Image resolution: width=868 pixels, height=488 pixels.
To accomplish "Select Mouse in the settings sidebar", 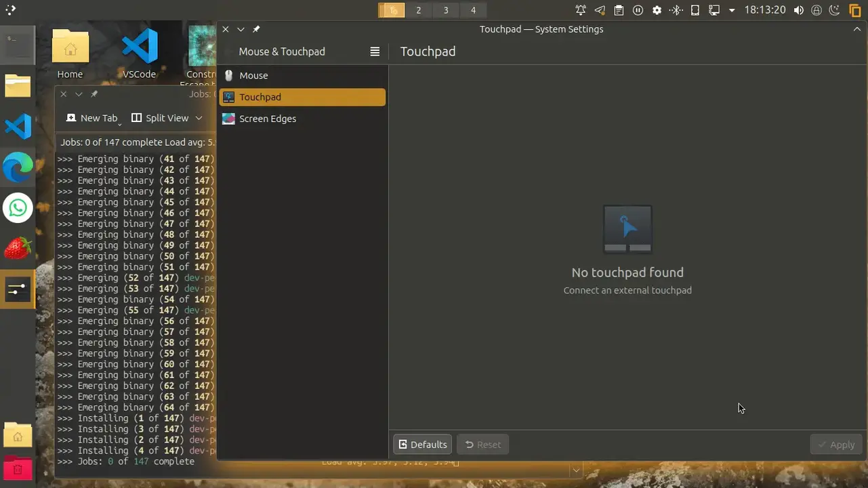I will coord(302,75).
